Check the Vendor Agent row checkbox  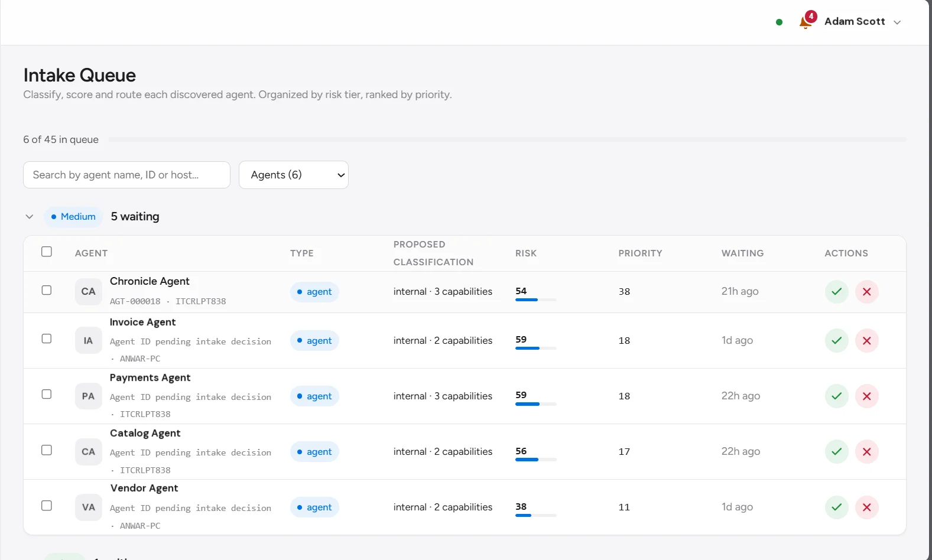pos(47,506)
